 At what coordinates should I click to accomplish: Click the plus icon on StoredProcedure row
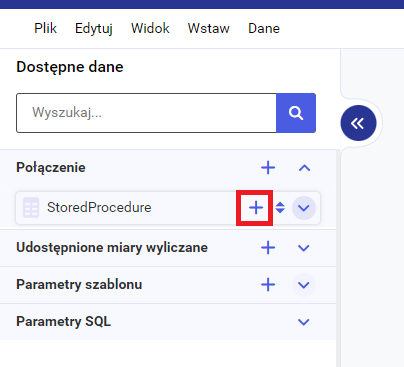[x=256, y=208]
